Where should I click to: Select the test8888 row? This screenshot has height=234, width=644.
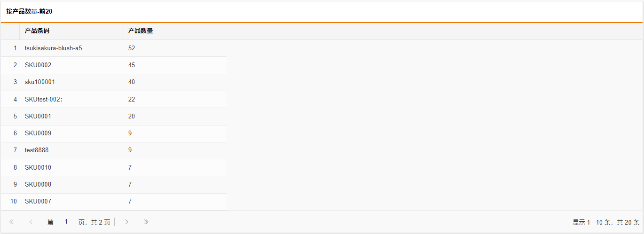(x=114, y=150)
